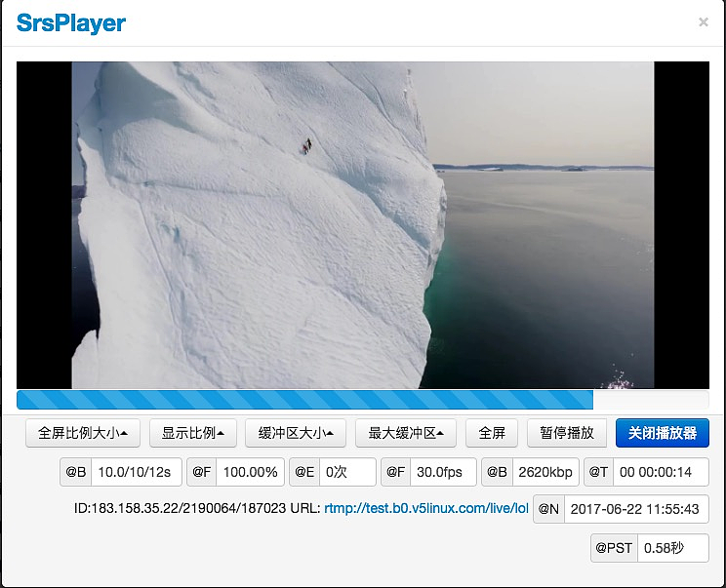The width and height of the screenshot is (726, 588).
Task: Click the video playback area
Action: coord(363,225)
